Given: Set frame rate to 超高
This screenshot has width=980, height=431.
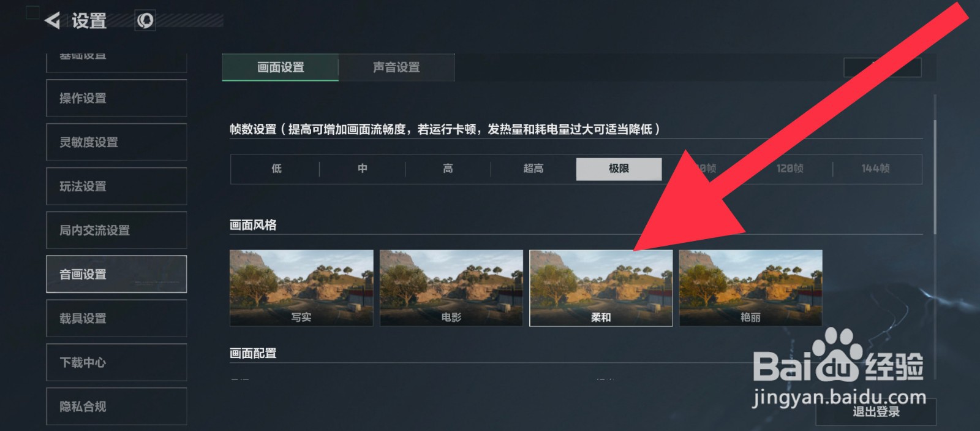Looking at the screenshot, I should (533, 169).
